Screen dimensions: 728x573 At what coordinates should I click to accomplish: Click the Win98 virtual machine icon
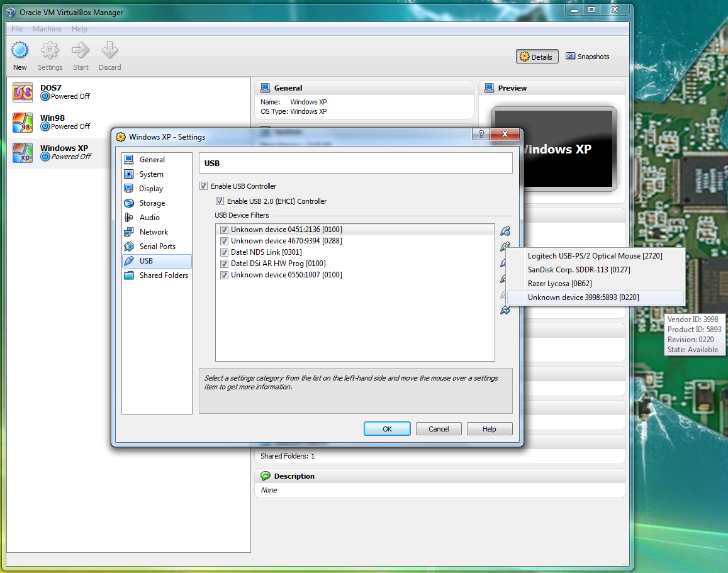(x=23, y=123)
